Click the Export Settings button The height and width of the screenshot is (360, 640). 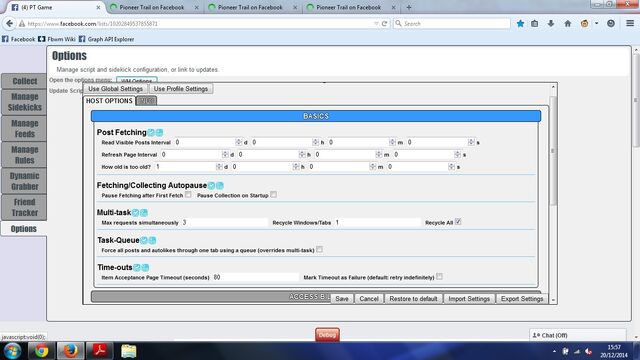click(x=522, y=299)
